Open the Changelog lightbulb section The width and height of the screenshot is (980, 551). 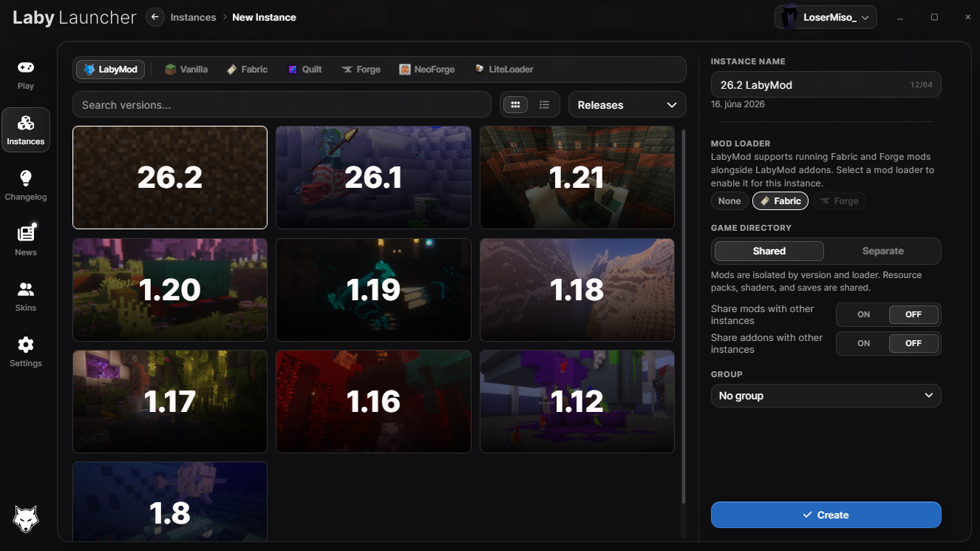point(26,186)
